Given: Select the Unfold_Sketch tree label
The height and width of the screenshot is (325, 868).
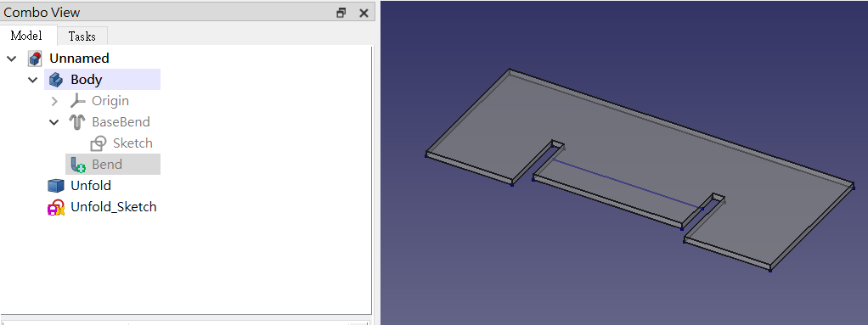Looking at the screenshot, I should pos(114,207).
